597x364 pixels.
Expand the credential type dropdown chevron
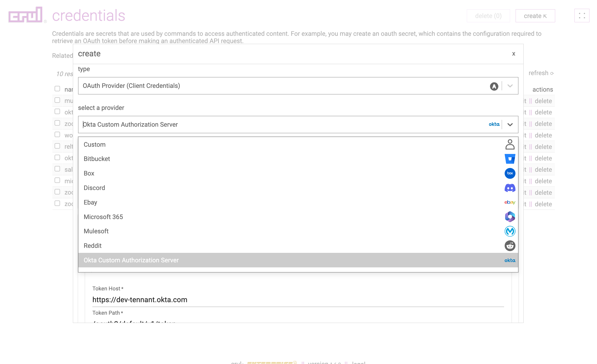pos(510,86)
